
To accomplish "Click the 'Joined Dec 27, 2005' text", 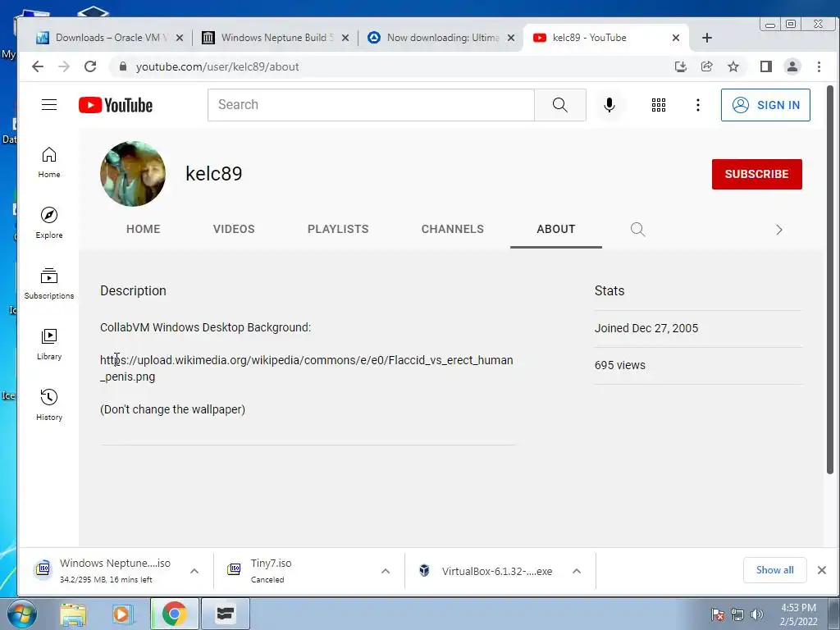I will tap(646, 328).
